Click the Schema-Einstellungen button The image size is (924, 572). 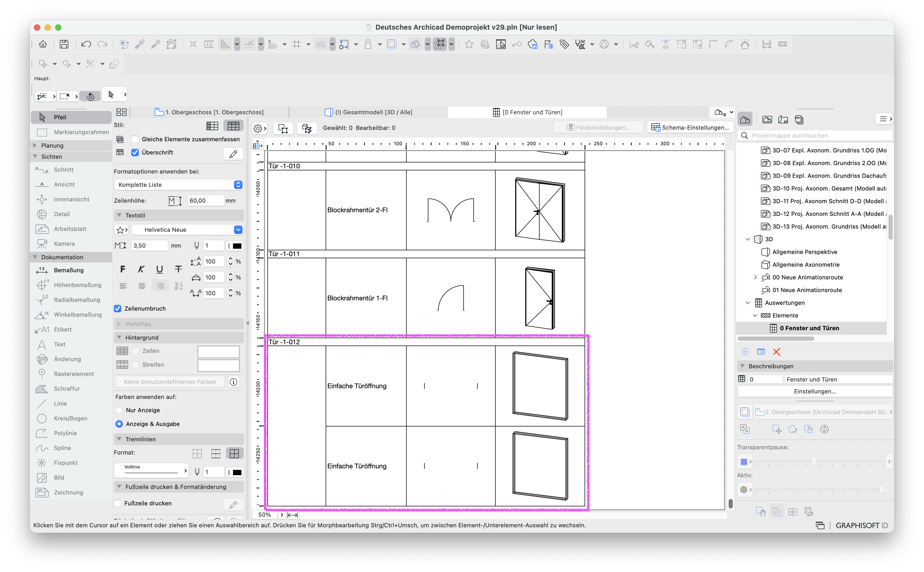(x=690, y=128)
